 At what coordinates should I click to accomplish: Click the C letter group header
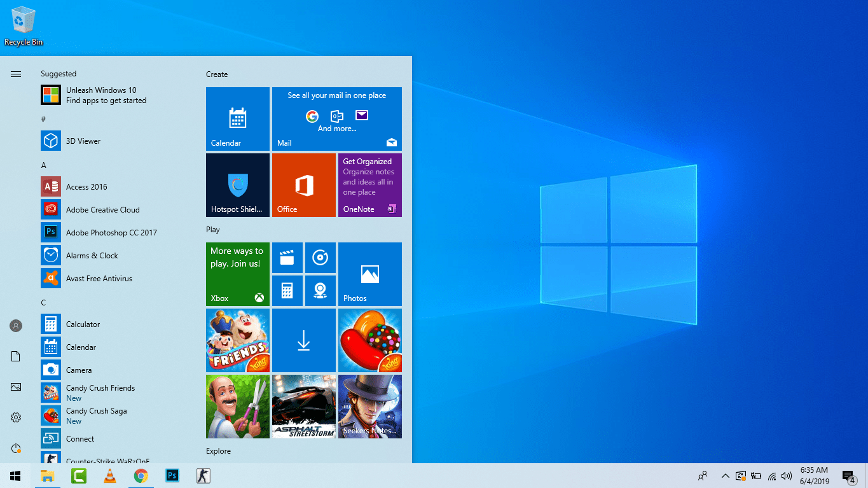pos(43,303)
